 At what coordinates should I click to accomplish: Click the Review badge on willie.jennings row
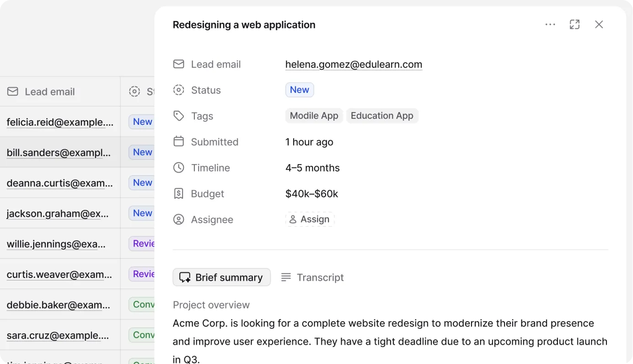(x=142, y=243)
